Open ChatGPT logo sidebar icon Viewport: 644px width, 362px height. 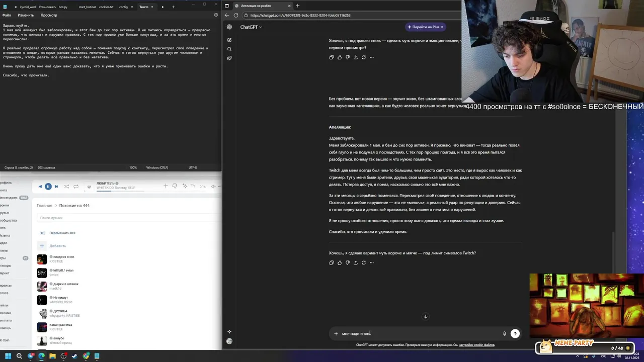point(229,27)
